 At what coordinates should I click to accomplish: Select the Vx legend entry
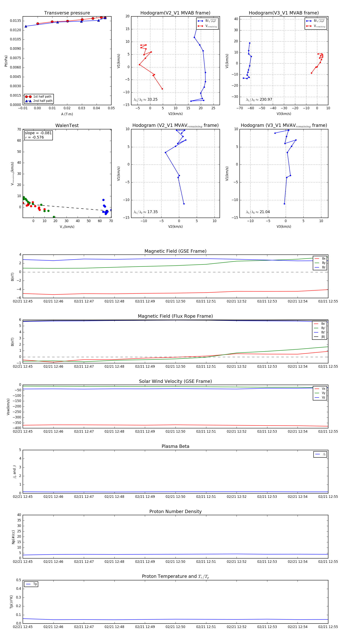[320, 389]
